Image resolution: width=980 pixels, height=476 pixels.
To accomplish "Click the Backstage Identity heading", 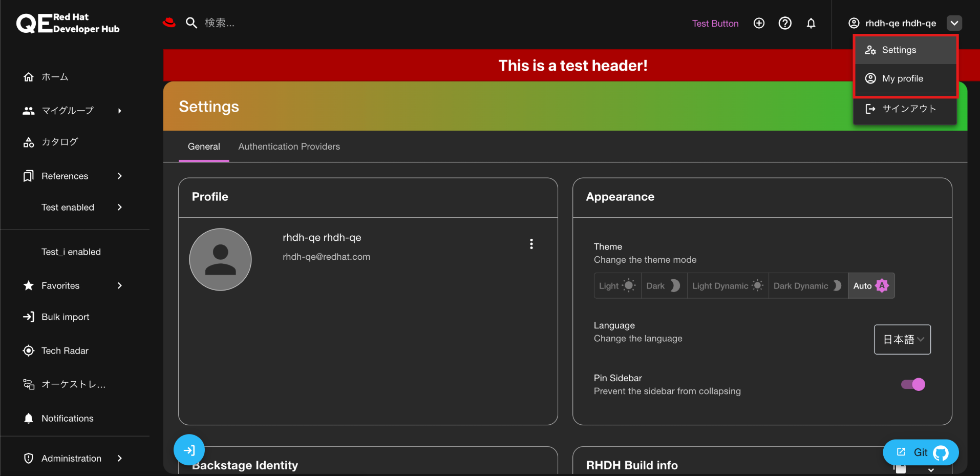I will point(245,465).
